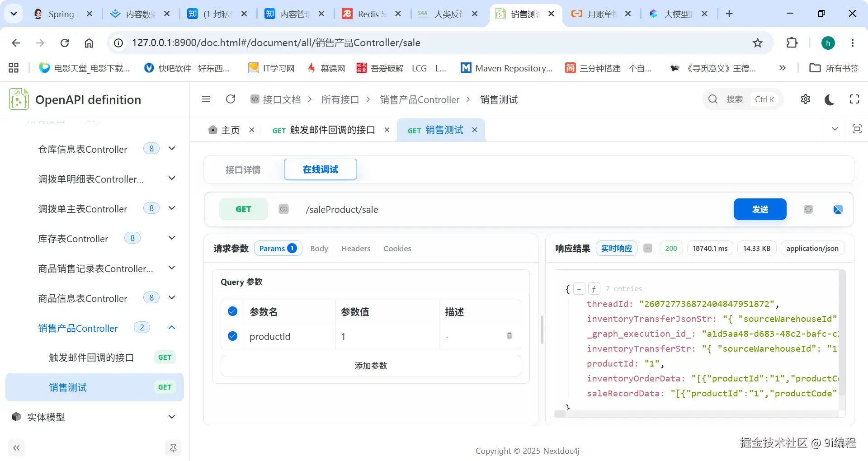Click the response vertical scrollbar
868x461 pixels.
(842, 332)
